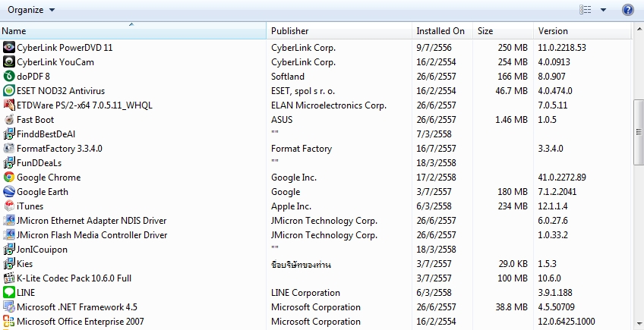644x330 pixels.
Task: Click the 9/7/2556 install date
Action: [x=434, y=48]
